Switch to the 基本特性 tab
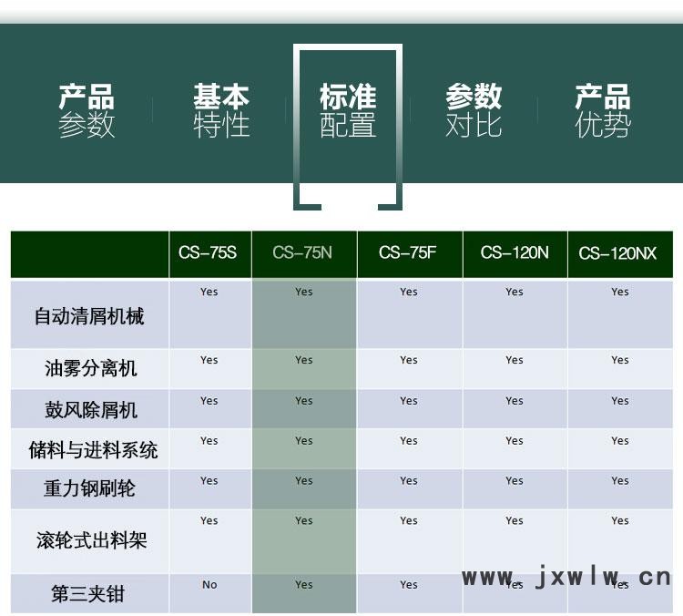 (220, 110)
